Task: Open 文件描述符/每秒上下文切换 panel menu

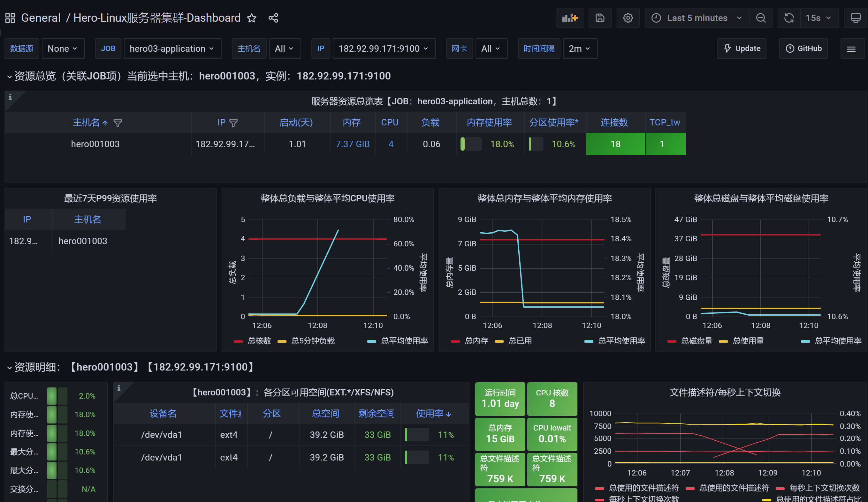Action: pos(725,393)
